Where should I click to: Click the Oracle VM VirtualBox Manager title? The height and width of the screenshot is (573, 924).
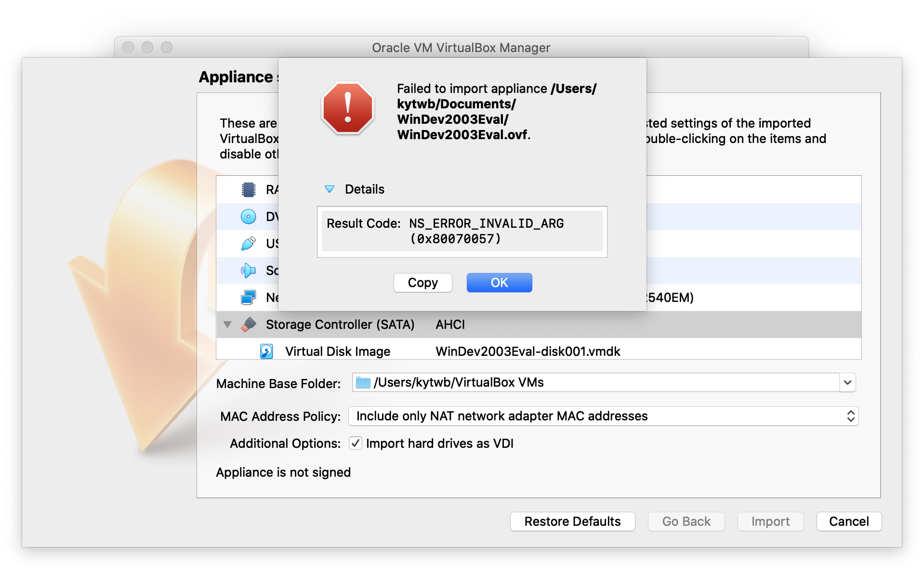click(x=461, y=48)
